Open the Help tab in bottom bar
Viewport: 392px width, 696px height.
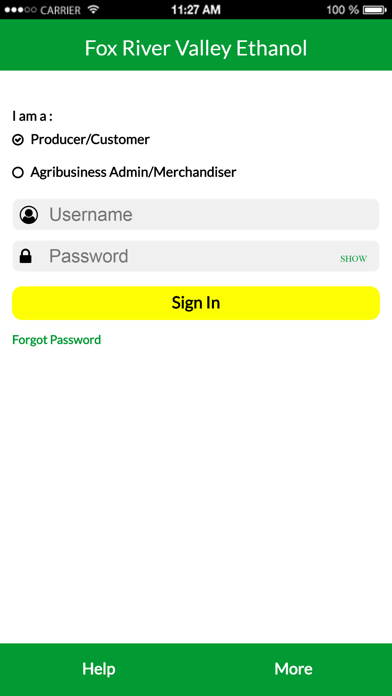pyautogui.click(x=99, y=668)
